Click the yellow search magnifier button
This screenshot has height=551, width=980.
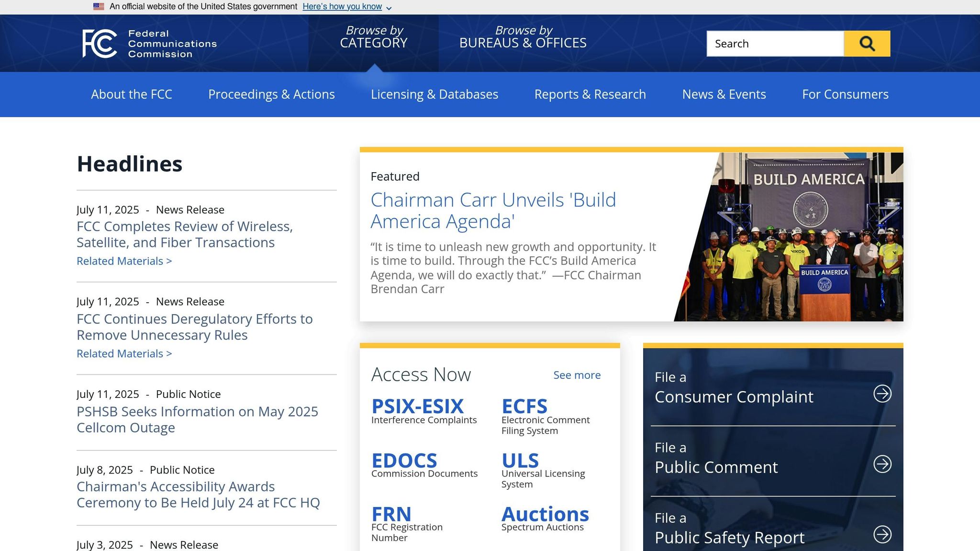[x=867, y=44]
